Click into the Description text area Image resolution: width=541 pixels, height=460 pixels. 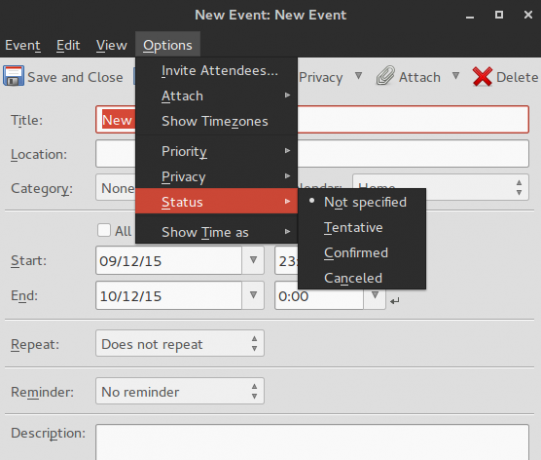312,442
